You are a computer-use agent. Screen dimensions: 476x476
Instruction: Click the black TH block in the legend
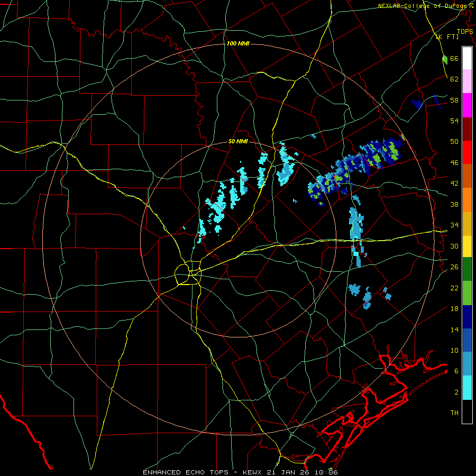(467, 411)
